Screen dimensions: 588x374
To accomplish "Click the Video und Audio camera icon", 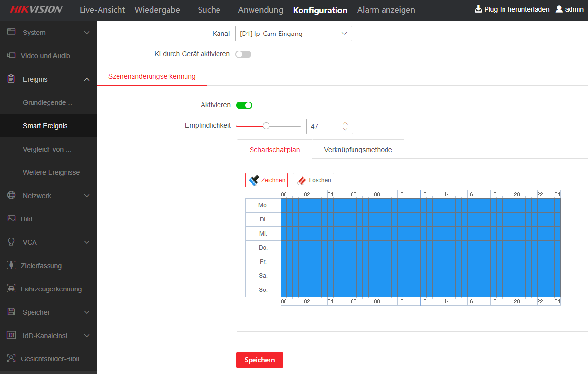I will 11,56.
